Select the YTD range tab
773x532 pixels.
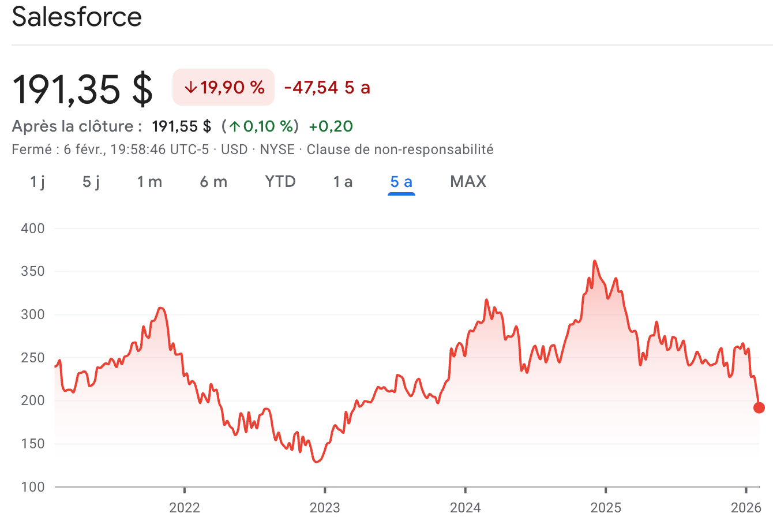click(280, 182)
